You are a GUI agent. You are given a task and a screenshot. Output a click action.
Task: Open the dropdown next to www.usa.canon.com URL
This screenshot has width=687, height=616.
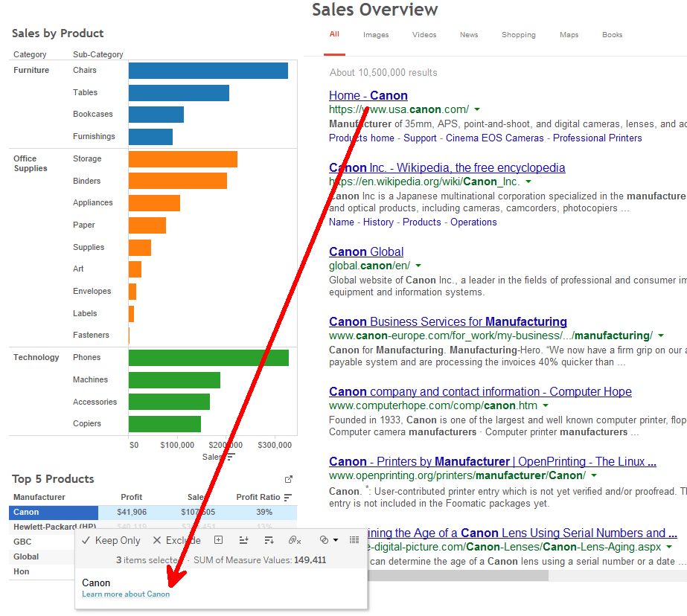pyautogui.click(x=477, y=108)
